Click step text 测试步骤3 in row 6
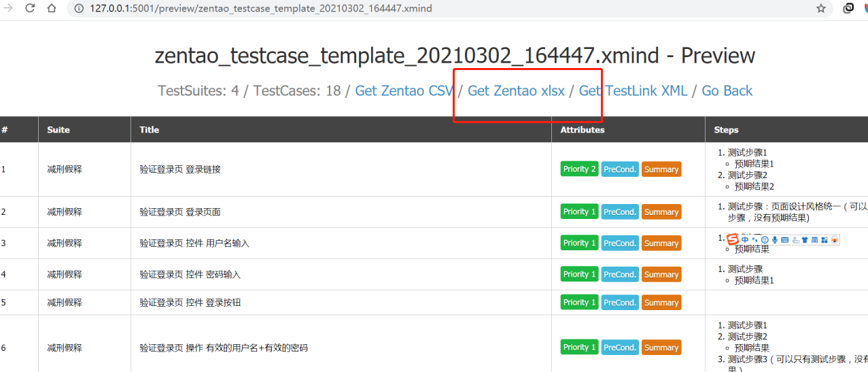 click(x=748, y=359)
